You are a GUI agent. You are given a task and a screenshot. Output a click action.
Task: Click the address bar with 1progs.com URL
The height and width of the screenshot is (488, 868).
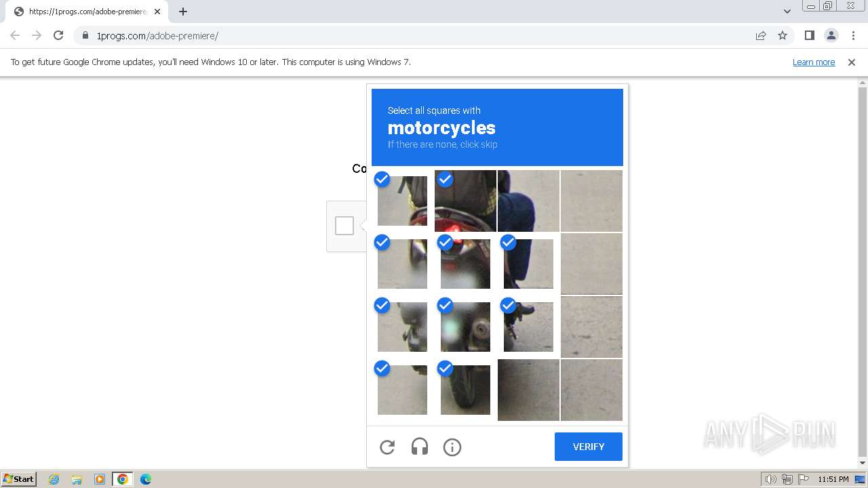click(414, 35)
